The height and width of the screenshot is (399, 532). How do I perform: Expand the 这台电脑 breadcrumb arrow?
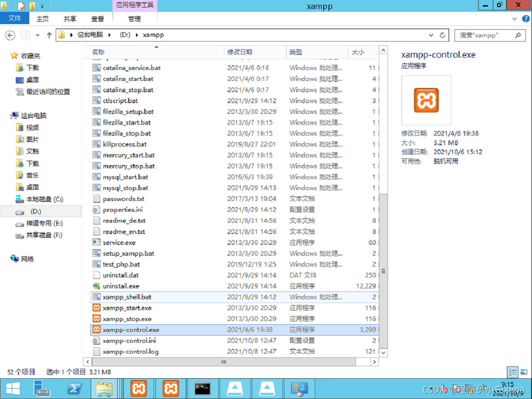(x=110, y=35)
